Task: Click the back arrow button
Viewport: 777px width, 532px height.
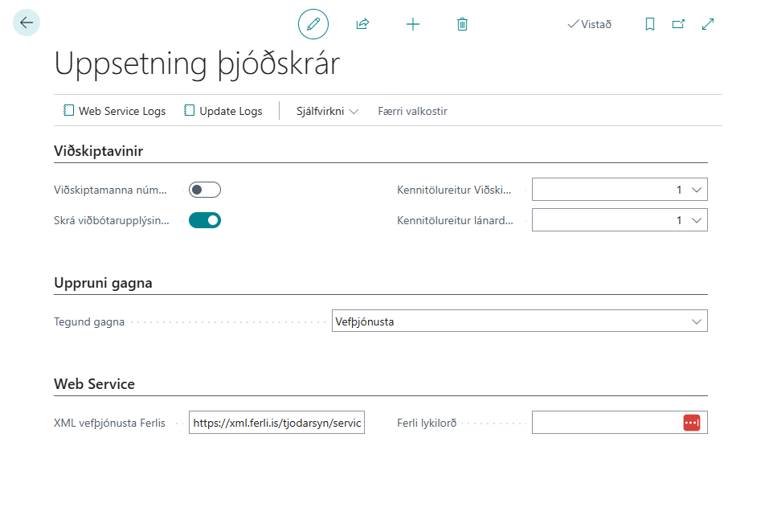Action: coord(27,23)
